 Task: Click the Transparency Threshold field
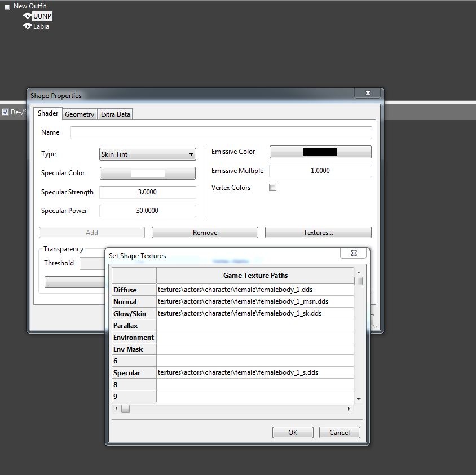coord(92,263)
